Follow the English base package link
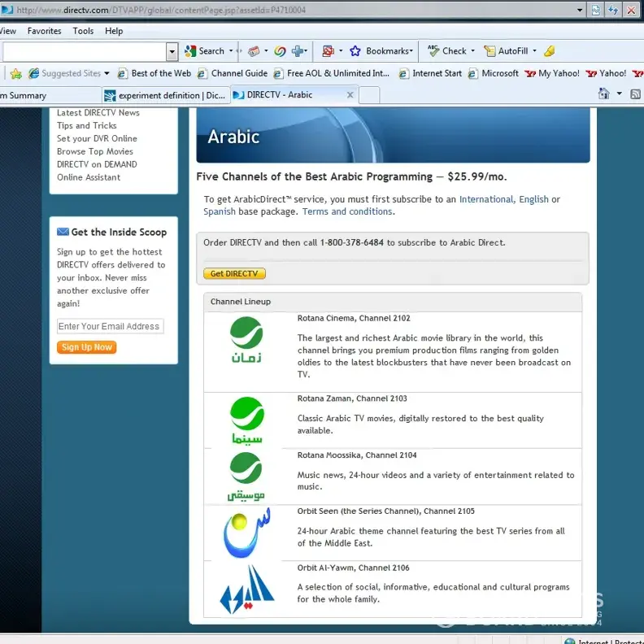644x644 pixels. pyautogui.click(x=533, y=199)
